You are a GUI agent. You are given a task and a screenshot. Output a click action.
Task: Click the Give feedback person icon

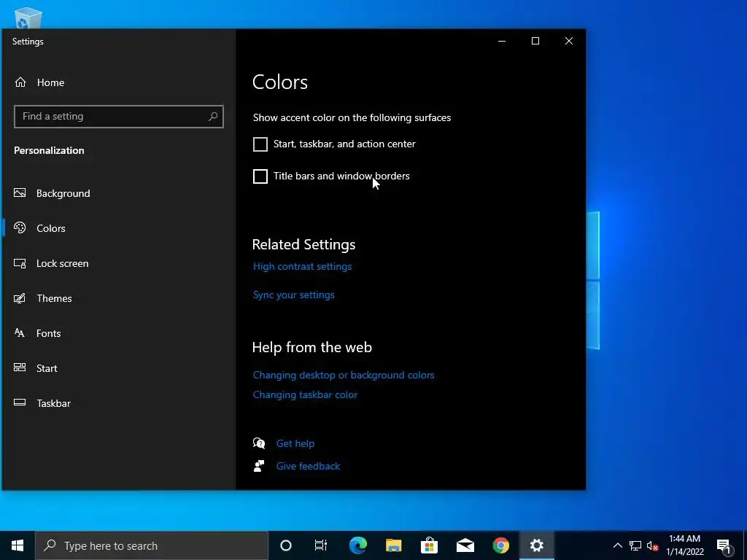259,466
